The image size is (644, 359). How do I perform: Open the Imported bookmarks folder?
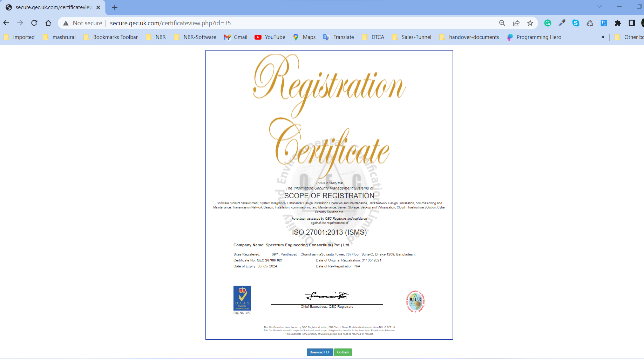19,37
